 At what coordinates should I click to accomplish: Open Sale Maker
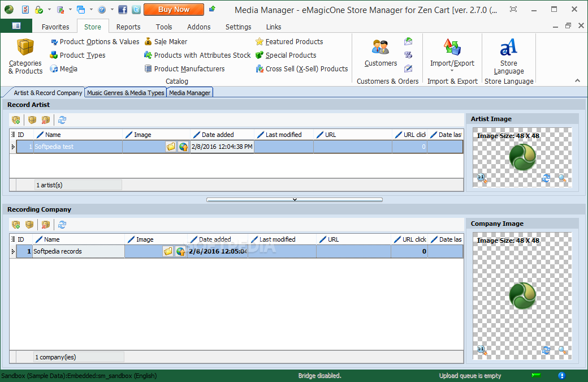pyautogui.click(x=166, y=42)
